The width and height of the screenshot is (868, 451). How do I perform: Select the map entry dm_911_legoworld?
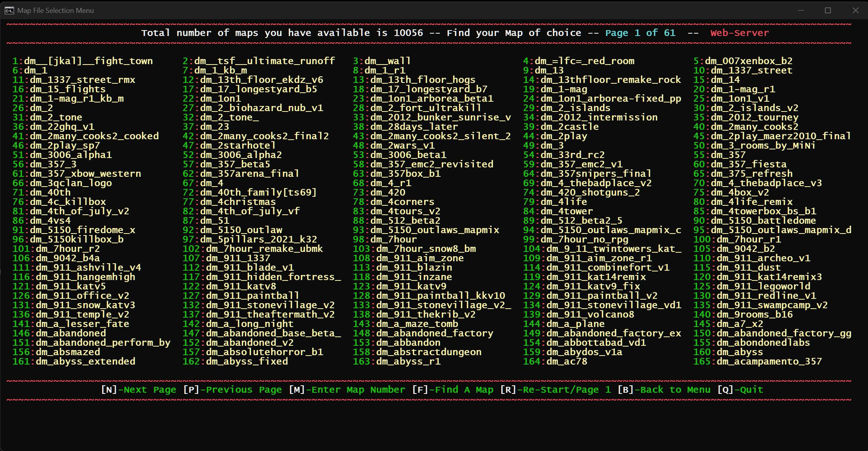763,286
